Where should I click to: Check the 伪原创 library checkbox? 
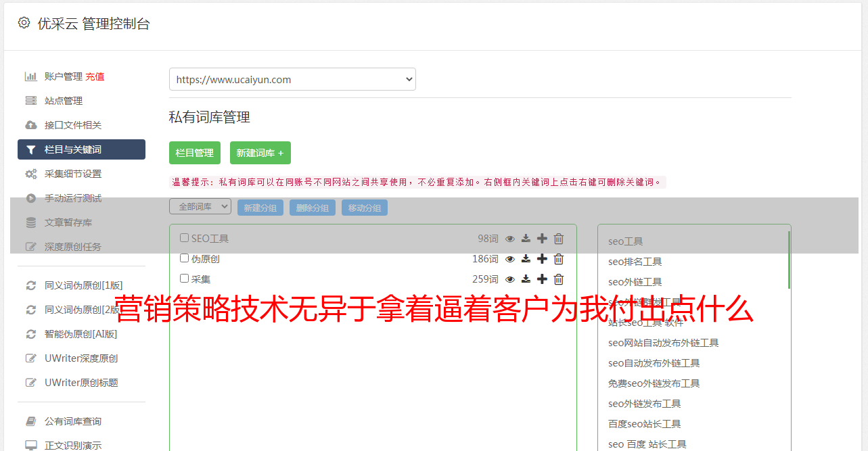[x=184, y=258]
